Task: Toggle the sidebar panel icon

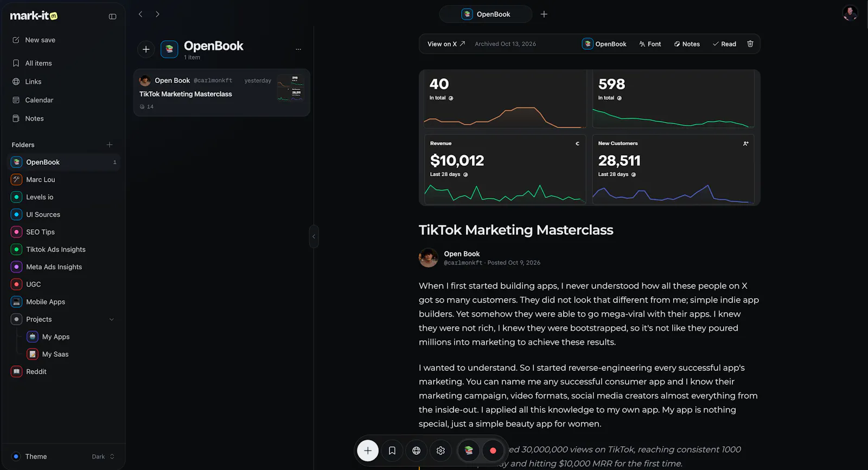Action: coord(112,16)
